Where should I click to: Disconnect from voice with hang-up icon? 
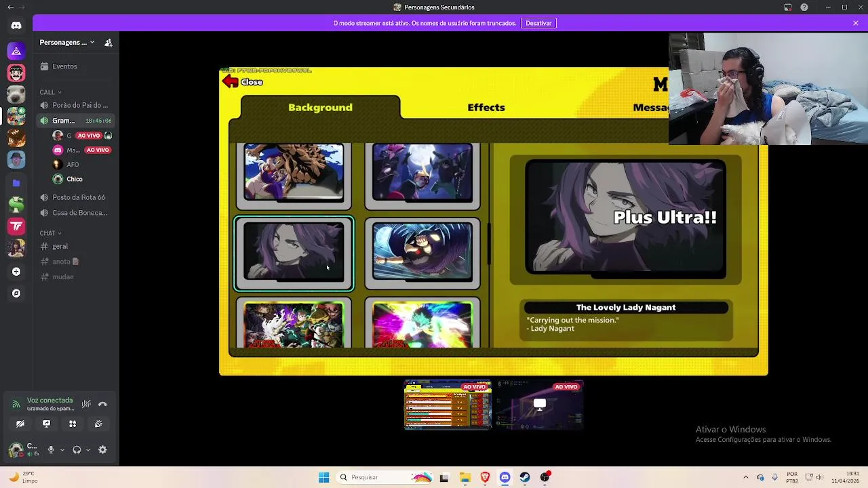[102, 404]
